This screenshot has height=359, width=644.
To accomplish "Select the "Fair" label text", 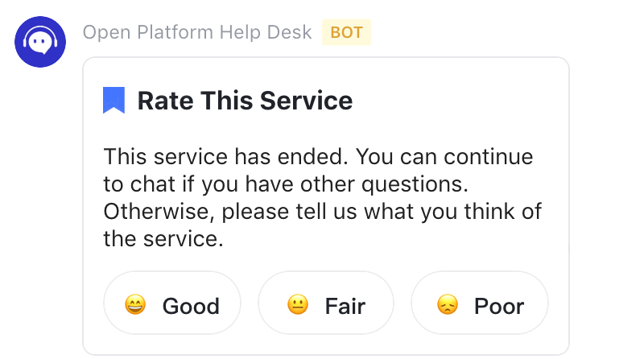I will 345,306.
